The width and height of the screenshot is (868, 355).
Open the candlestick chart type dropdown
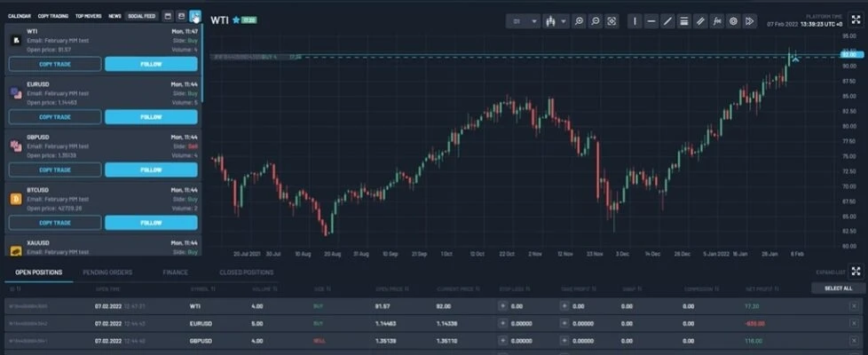point(556,21)
